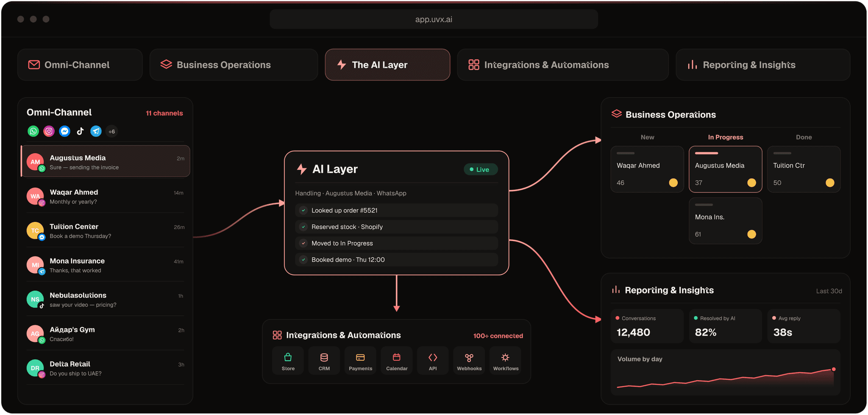This screenshot has height=415, width=868.
Task: Toggle the 'Booked demo · Thu 12:00' checkmark
Action: (x=303, y=260)
